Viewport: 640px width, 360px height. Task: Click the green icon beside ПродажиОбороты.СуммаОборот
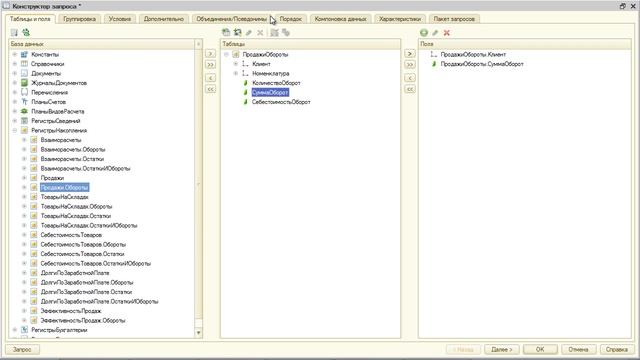pyautogui.click(x=434, y=64)
